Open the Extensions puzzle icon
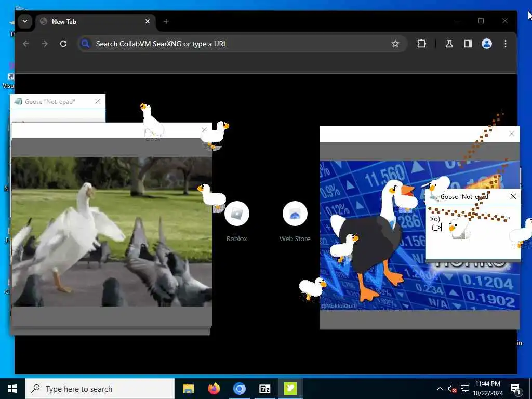 pyautogui.click(x=421, y=44)
